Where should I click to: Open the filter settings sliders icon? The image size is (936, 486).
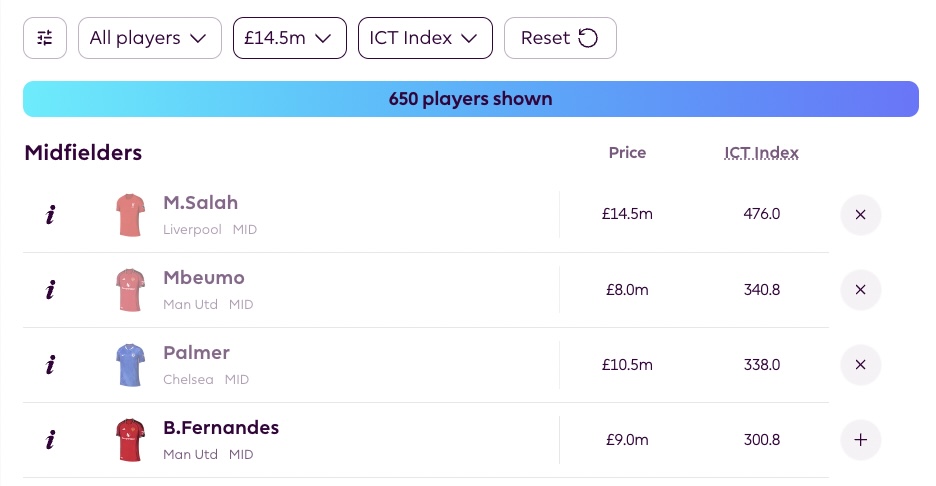click(45, 38)
